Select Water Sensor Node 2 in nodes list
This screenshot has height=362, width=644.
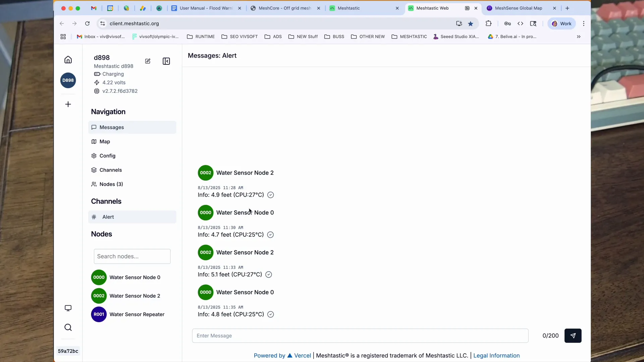tap(126, 296)
